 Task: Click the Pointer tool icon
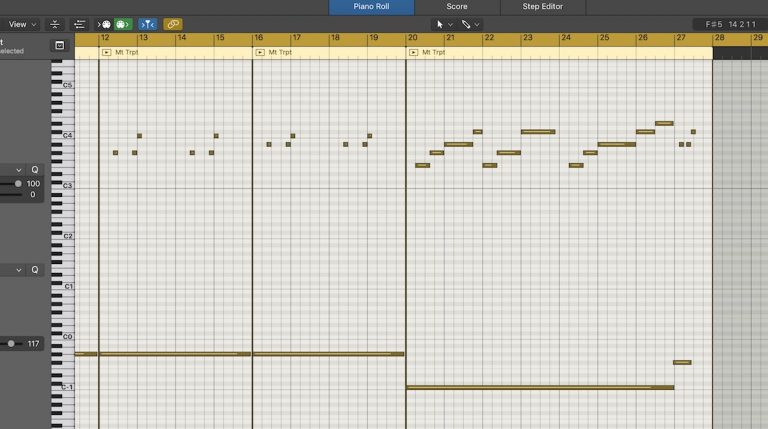[440, 24]
